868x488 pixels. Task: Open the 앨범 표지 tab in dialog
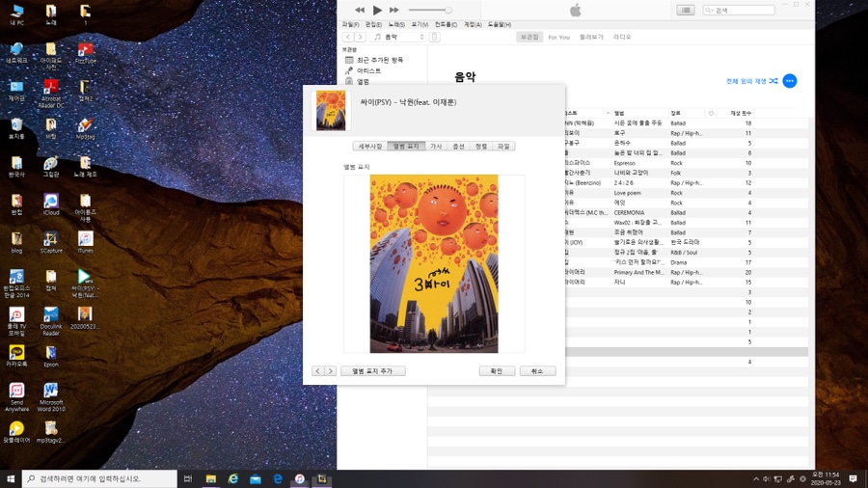tap(406, 146)
